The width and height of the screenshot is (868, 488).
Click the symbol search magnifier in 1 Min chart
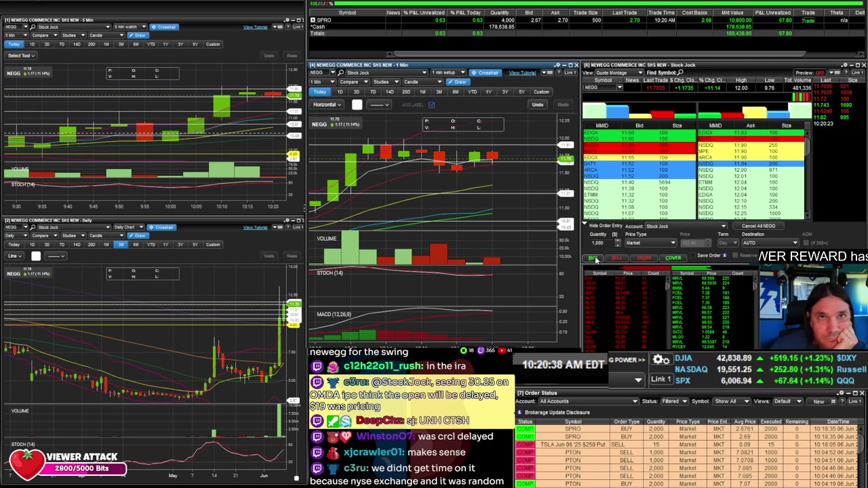[341, 73]
